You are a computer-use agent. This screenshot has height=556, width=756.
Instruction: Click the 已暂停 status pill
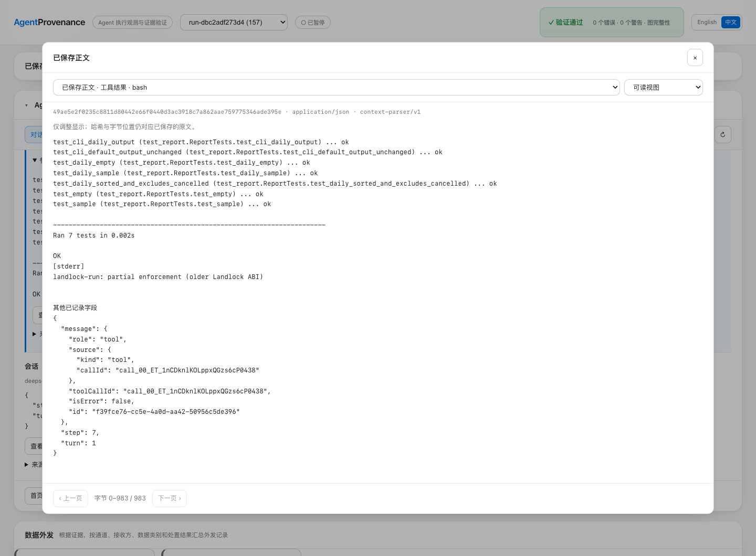point(313,23)
